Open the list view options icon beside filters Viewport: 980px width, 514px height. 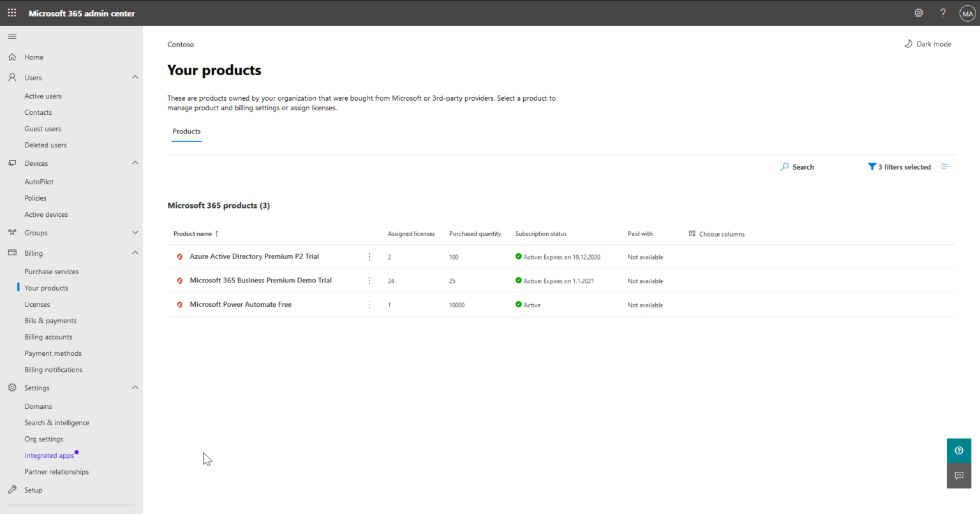tap(945, 166)
